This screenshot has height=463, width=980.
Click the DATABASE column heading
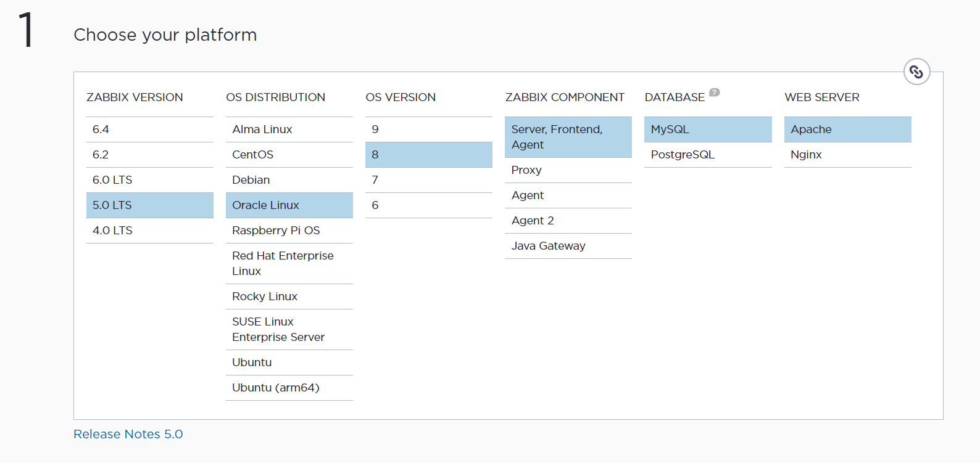(675, 97)
